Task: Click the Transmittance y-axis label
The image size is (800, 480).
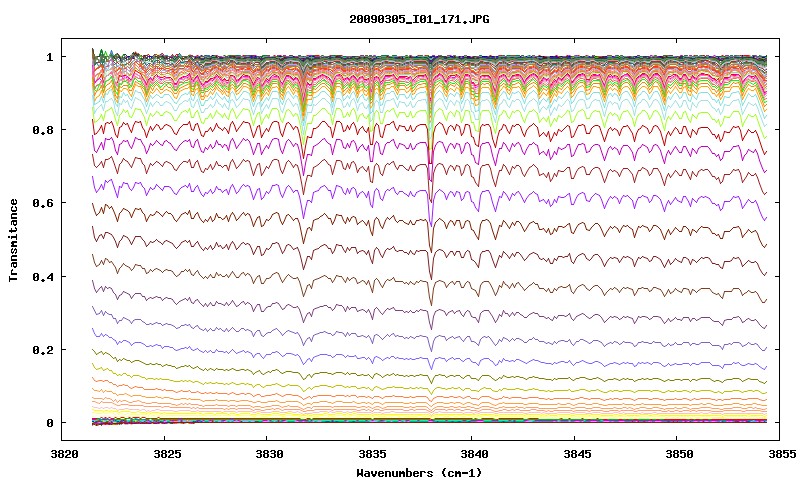Action: (13, 240)
